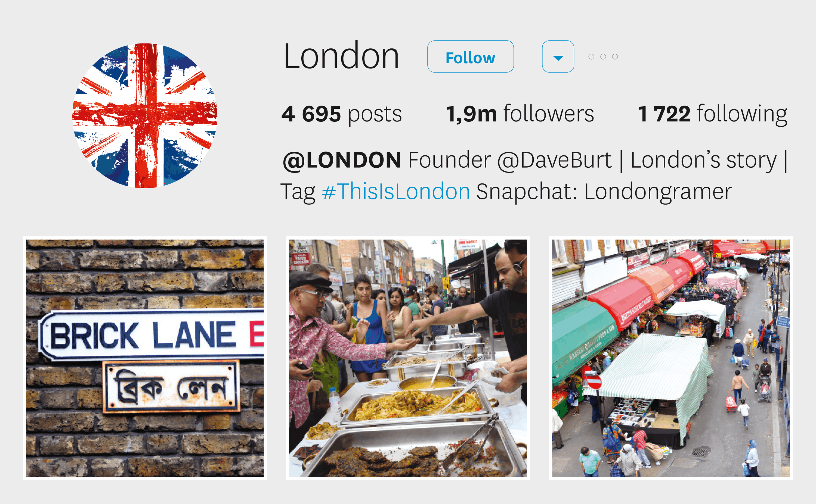Screen dimensions: 816x504
Task: Open the street food buffet photo
Action: (x=408, y=358)
